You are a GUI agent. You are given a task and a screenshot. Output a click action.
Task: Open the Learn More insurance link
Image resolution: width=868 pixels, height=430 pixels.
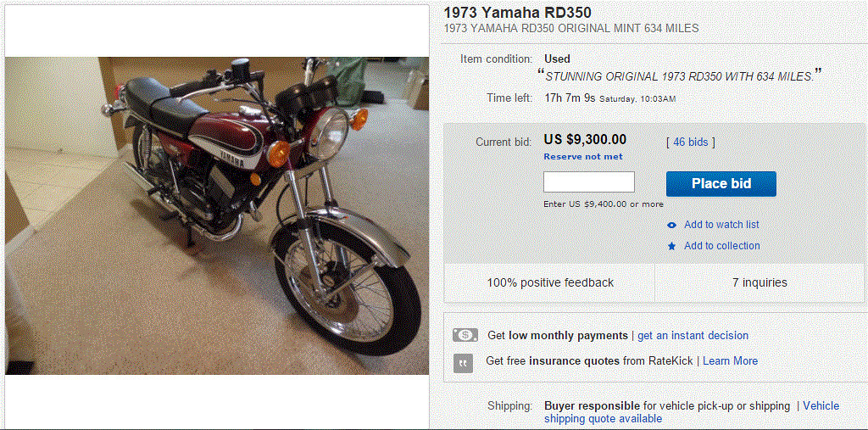coord(730,361)
